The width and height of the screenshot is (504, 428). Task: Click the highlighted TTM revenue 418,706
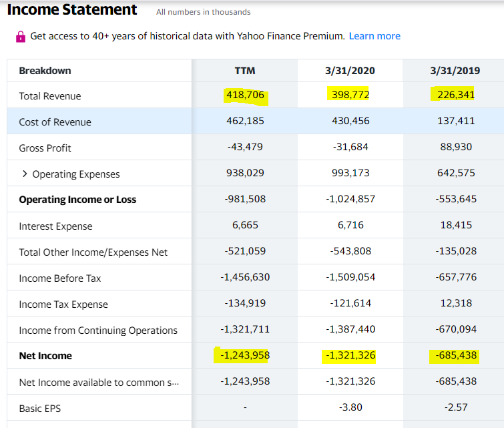(245, 95)
